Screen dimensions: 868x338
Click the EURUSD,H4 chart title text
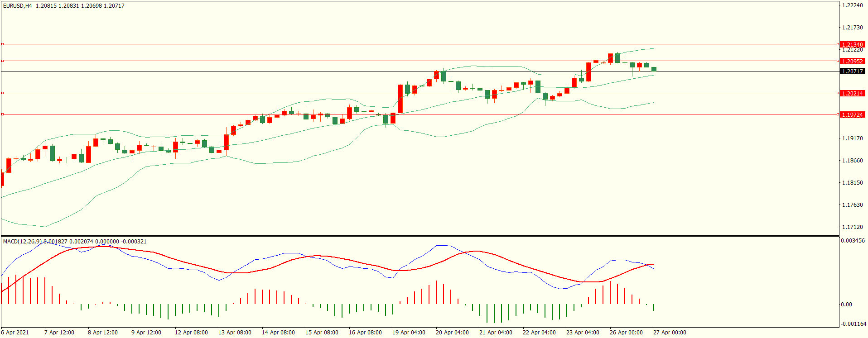[18, 6]
